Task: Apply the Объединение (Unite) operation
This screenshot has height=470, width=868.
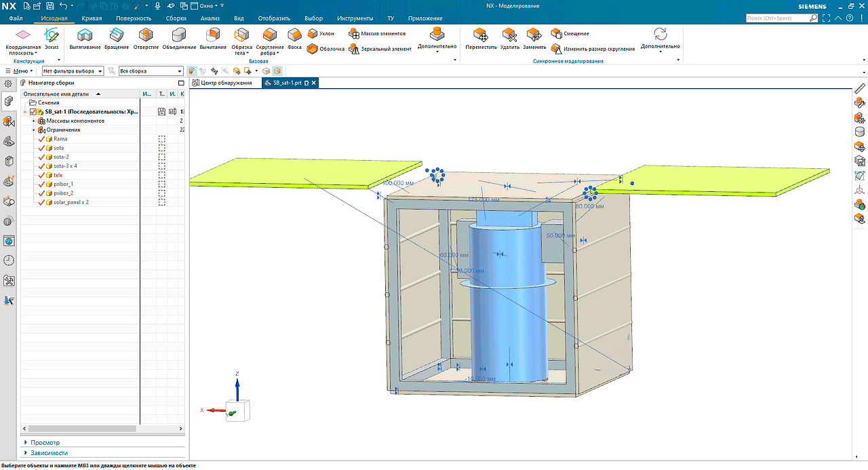Action: point(179,39)
